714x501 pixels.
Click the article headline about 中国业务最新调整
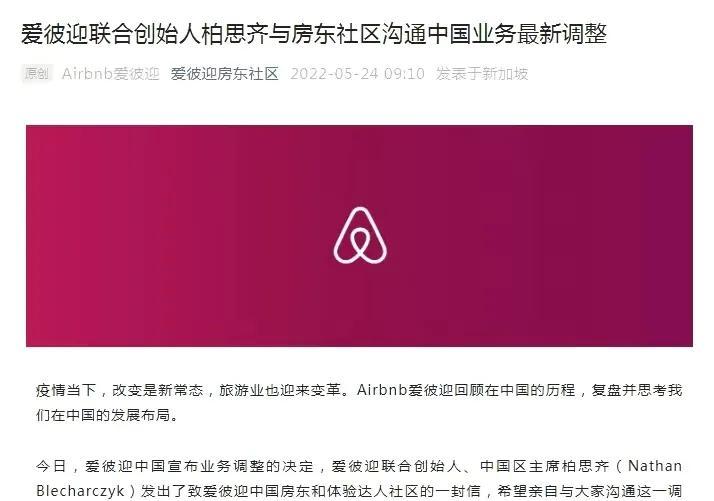click(314, 34)
